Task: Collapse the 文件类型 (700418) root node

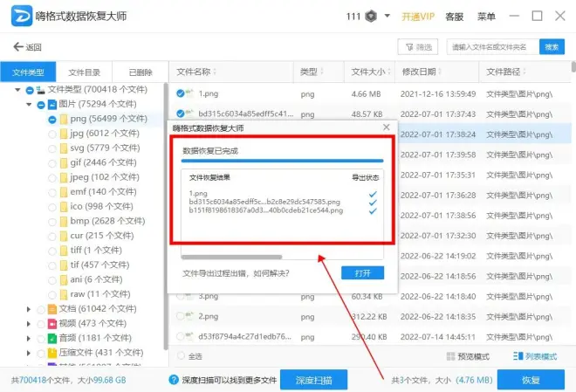Action: 17,90
